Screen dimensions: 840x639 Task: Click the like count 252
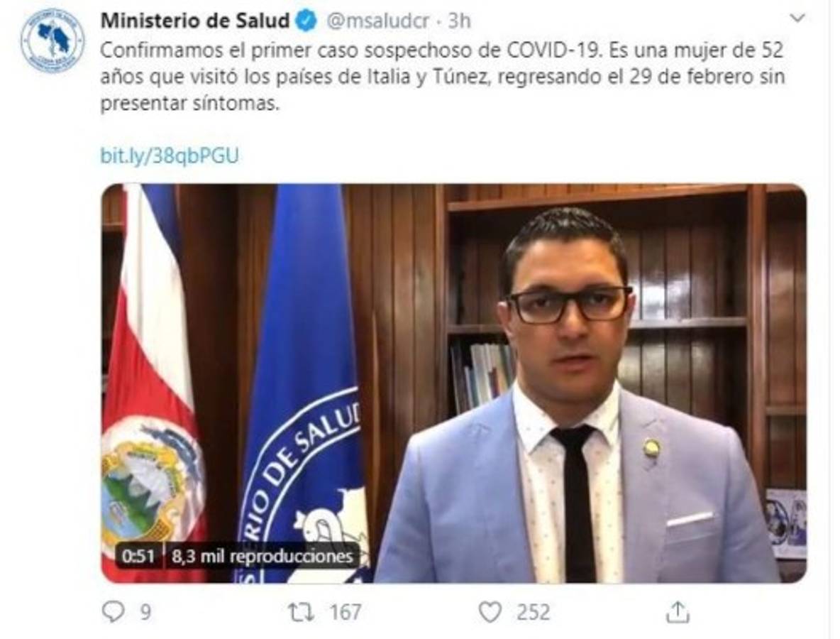point(533,611)
